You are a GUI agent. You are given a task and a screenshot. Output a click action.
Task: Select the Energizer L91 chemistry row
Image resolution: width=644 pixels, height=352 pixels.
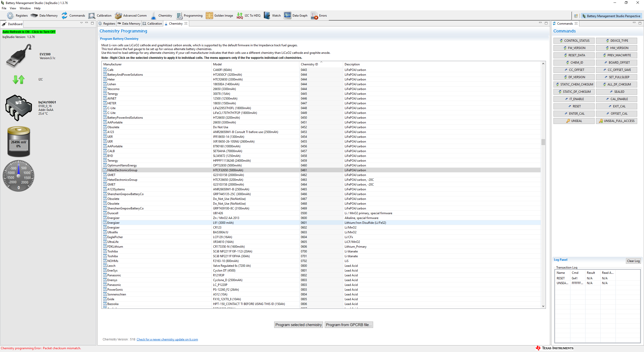click(x=321, y=223)
